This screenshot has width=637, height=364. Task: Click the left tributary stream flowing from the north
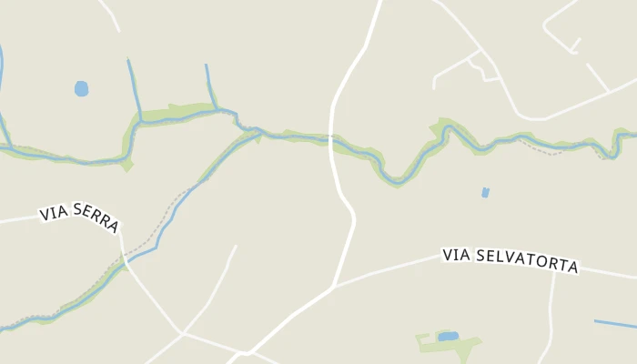tap(135, 89)
